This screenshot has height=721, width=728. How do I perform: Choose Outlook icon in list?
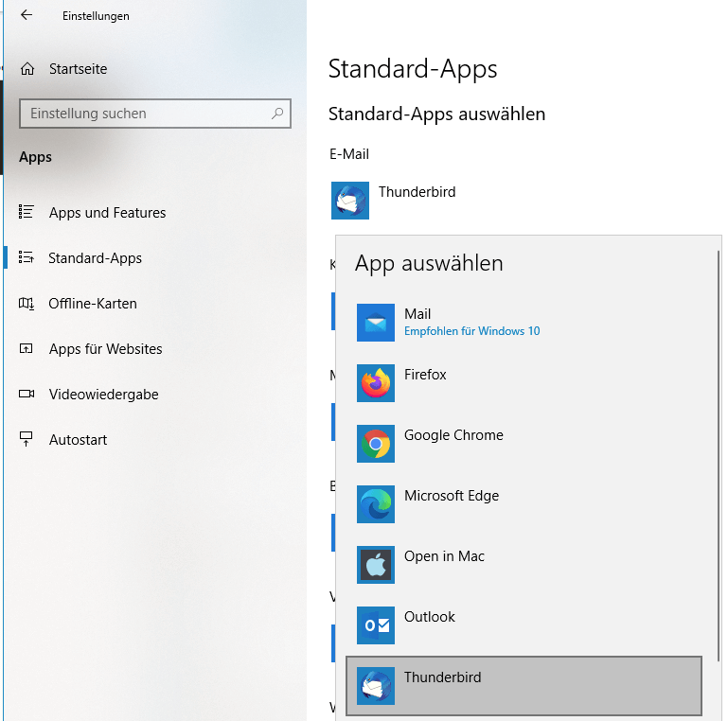[376, 625]
